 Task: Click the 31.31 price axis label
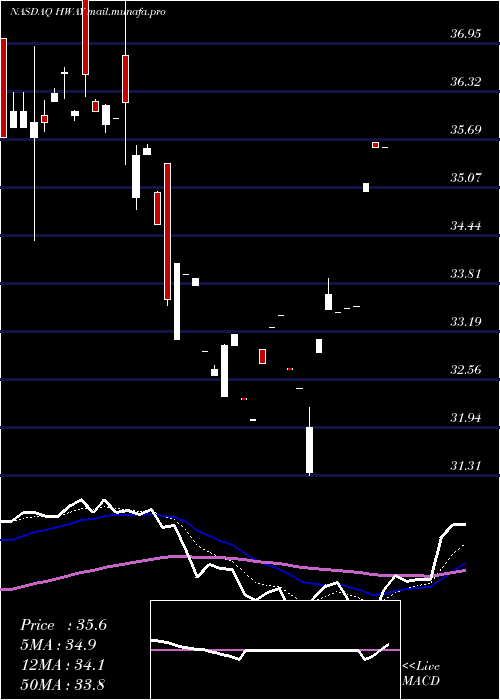(466, 466)
